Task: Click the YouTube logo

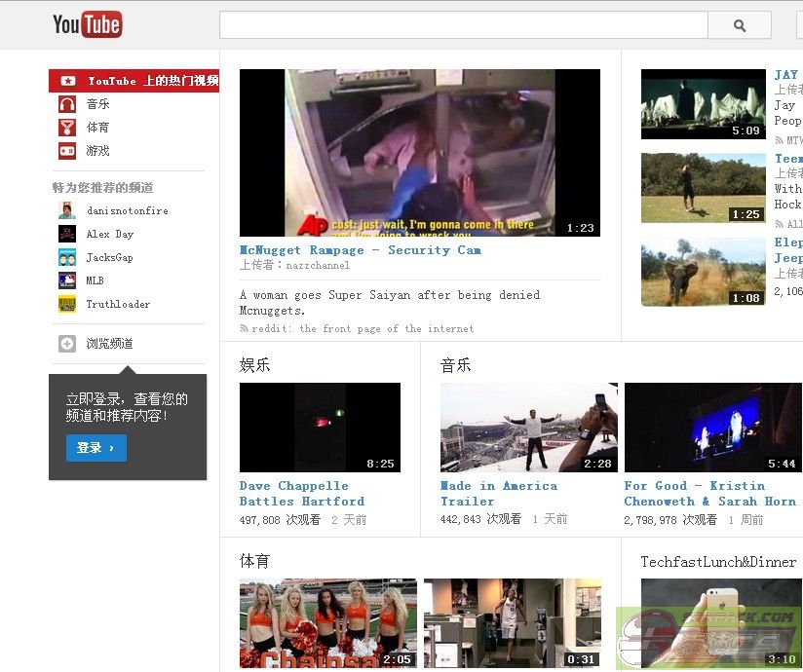Action: click(87, 24)
